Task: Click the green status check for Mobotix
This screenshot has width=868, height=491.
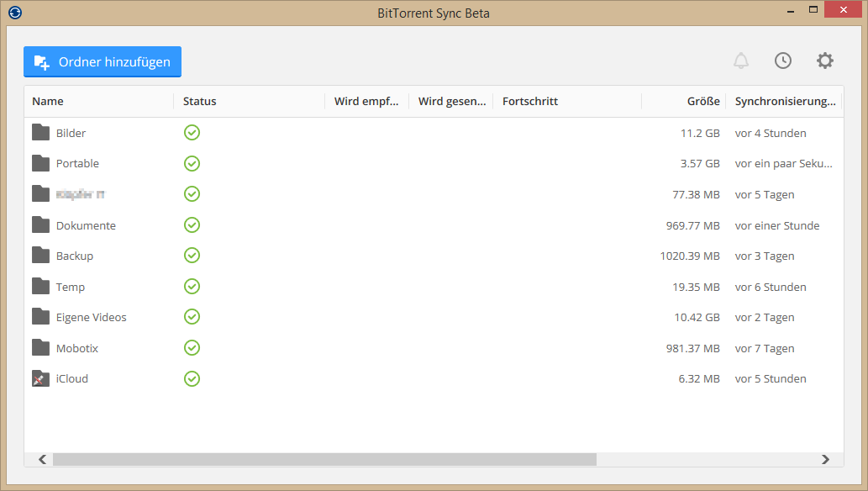Action: click(x=192, y=348)
